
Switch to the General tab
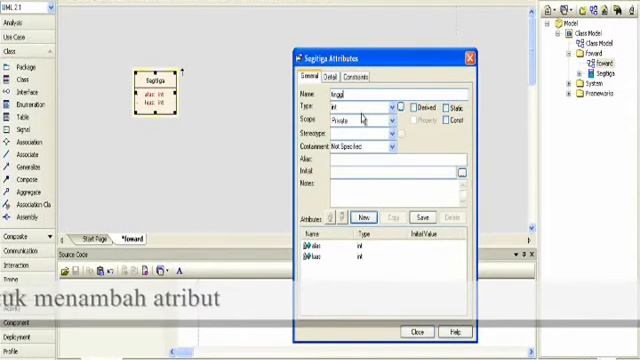coord(309,76)
